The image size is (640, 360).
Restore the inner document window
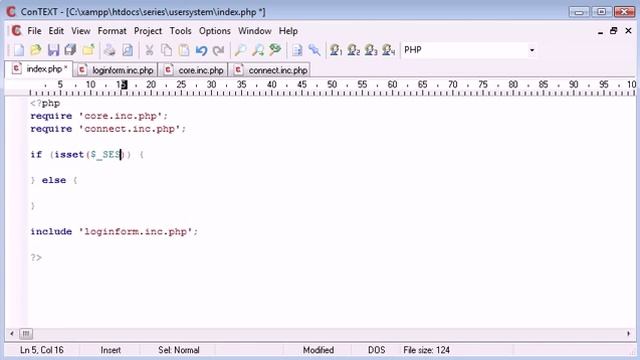pos(613,31)
